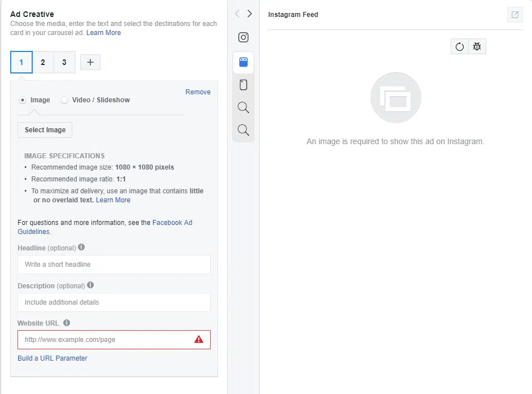Click 'An image is required' message

point(395,142)
